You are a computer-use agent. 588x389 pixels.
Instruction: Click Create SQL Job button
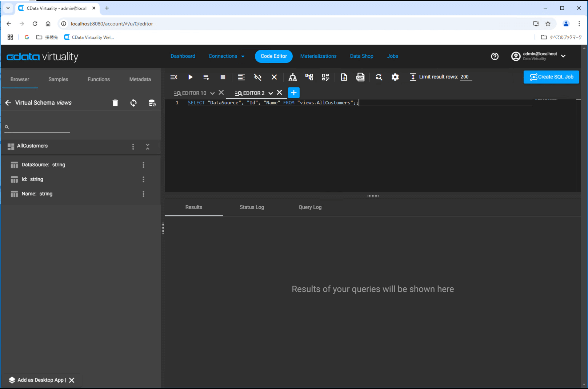(x=551, y=77)
